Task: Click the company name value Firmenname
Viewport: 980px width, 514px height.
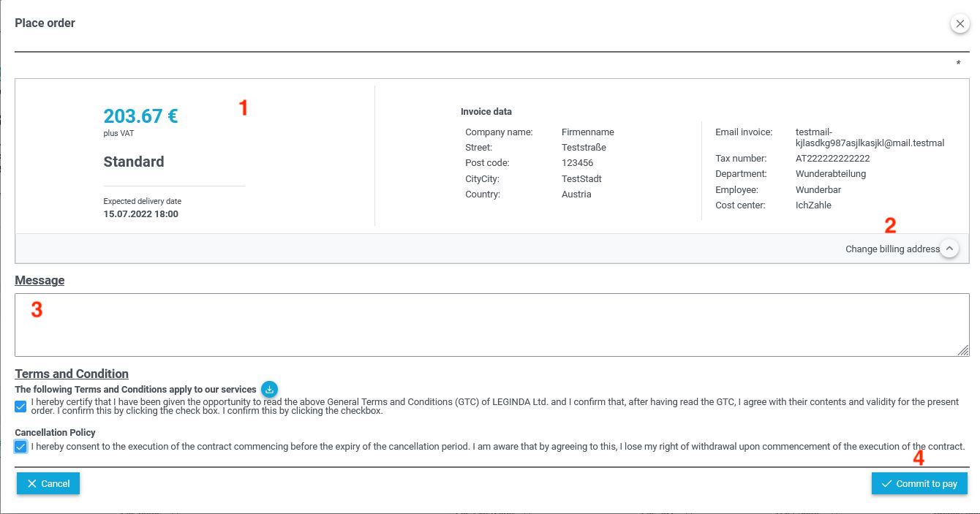Action: point(588,132)
